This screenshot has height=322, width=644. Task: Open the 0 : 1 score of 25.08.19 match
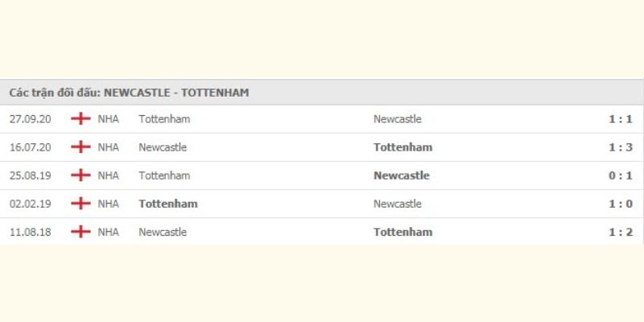(x=621, y=175)
